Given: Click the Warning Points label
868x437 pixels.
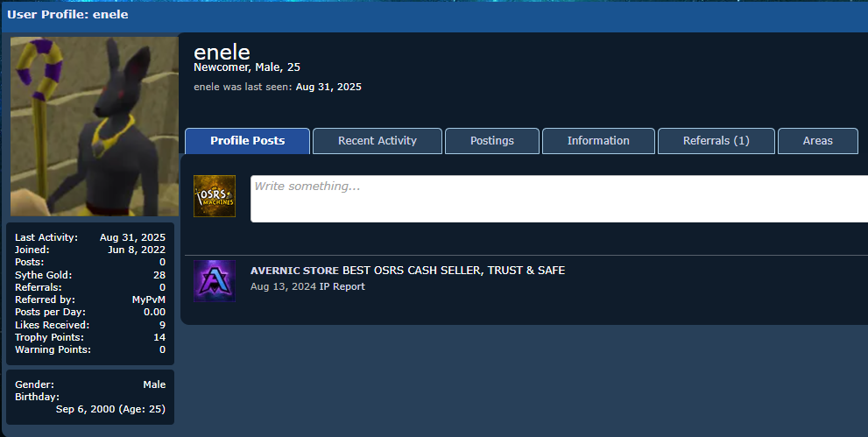Looking at the screenshot, I should point(53,349).
